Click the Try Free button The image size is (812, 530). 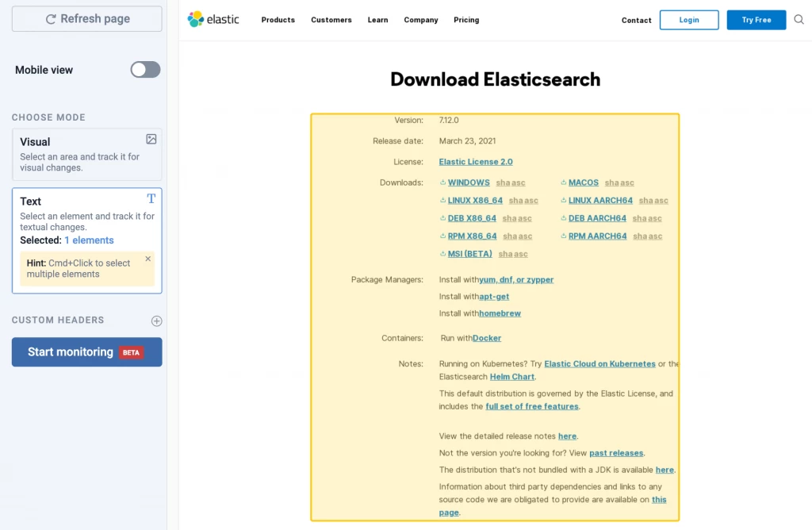756,20
